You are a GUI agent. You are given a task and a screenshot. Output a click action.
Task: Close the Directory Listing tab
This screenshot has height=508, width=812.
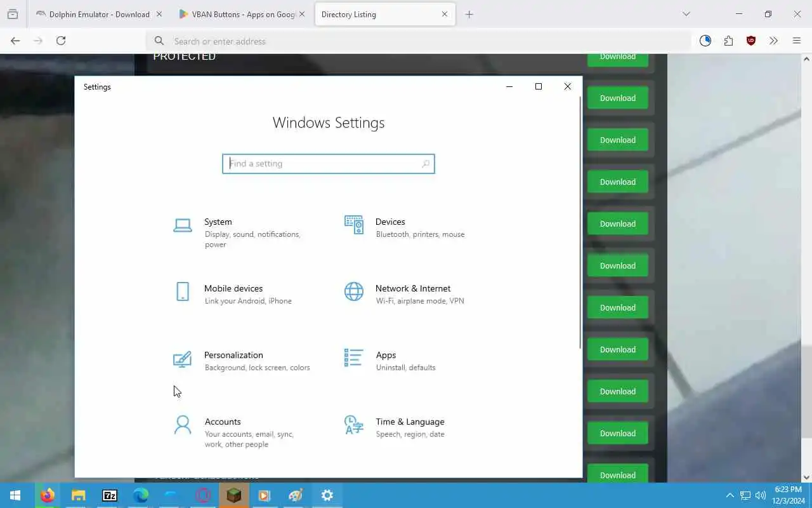tap(445, 14)
